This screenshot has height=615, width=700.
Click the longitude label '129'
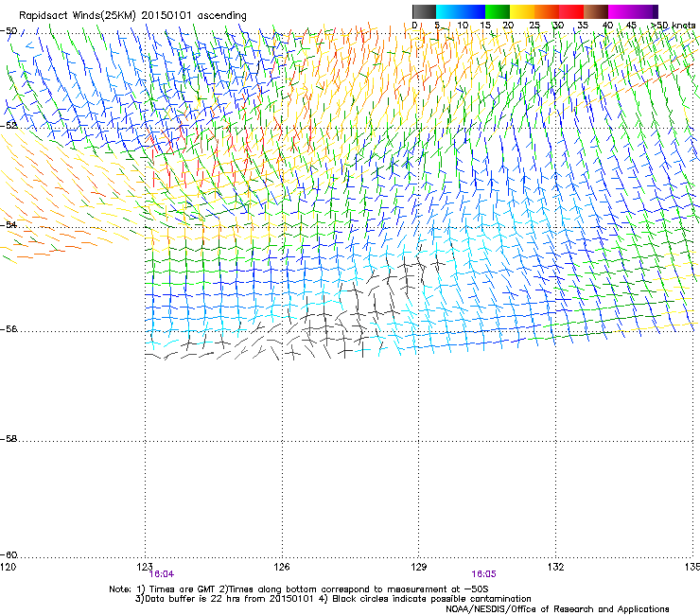pos(419,567)
